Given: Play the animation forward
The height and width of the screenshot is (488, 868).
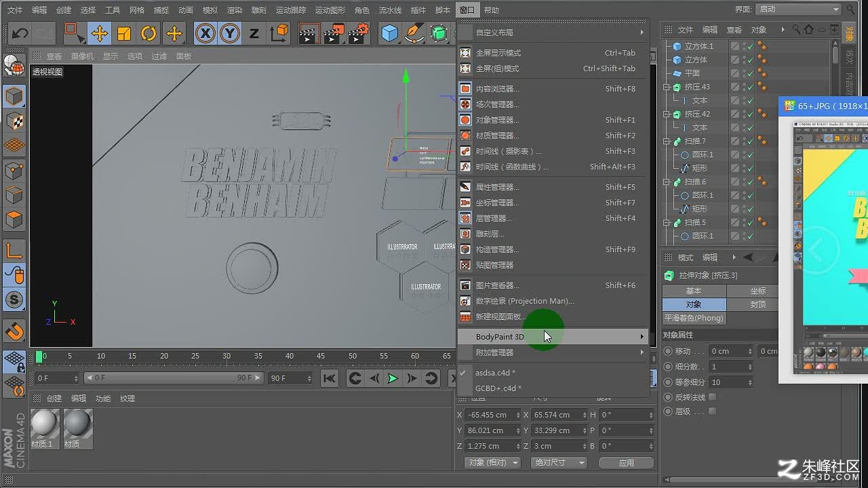Looking at the screenshot, I should [393, 378].
